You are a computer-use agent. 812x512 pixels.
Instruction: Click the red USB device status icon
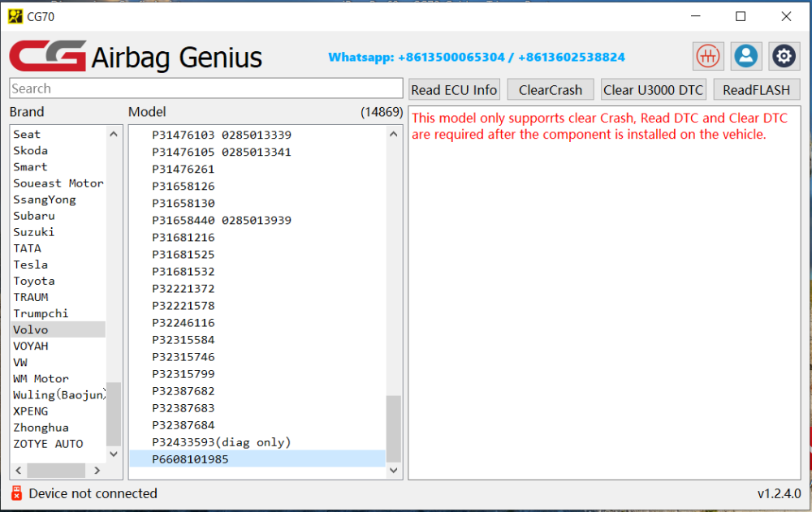(16, 493)
